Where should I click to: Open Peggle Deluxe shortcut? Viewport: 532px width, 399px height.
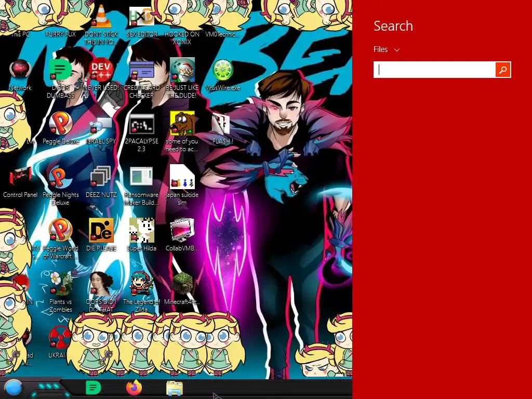click(60, 123)
